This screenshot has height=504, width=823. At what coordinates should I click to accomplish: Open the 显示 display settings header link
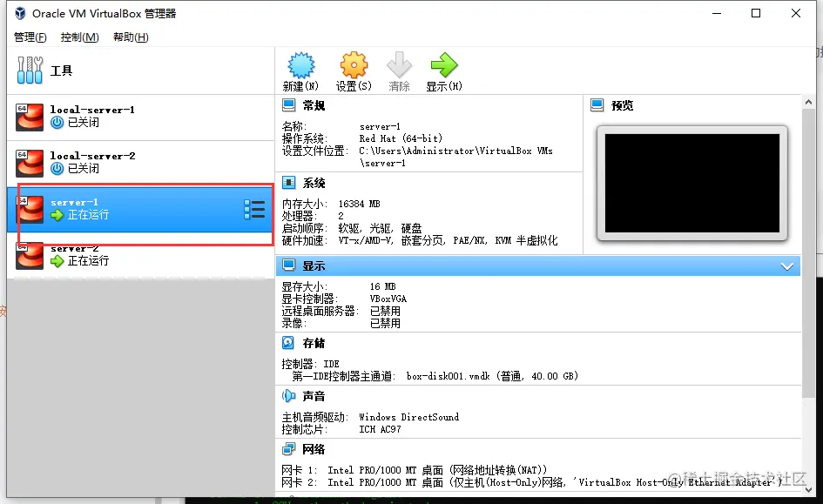(x=314, y=265)
